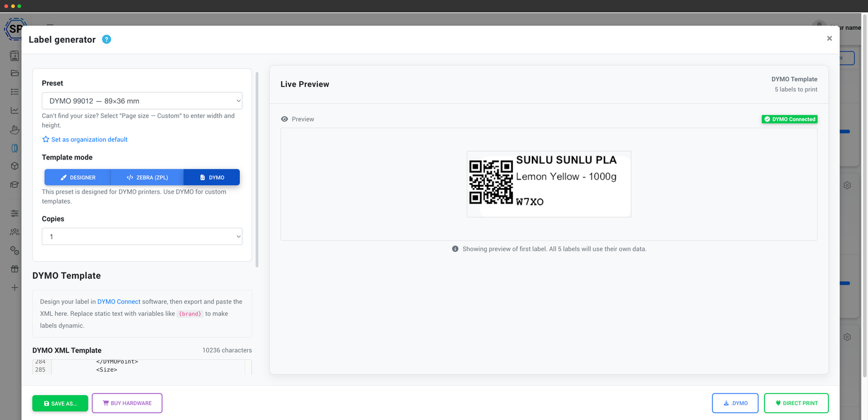Click the DYMO Connected status badge
Viewport: 868px width, 420px height.
point(789,119)
